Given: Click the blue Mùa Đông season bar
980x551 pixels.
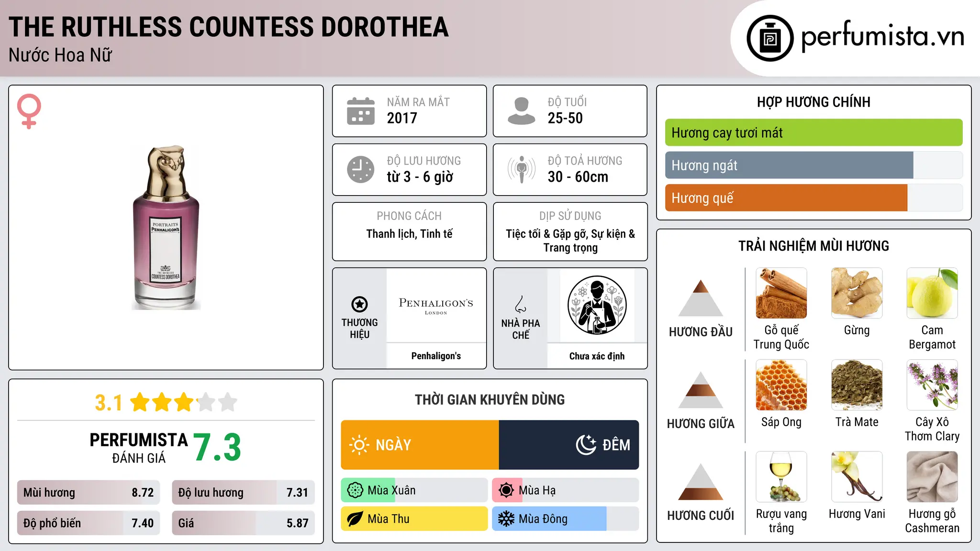Looking at the screenshot, I should pos(566,519).
